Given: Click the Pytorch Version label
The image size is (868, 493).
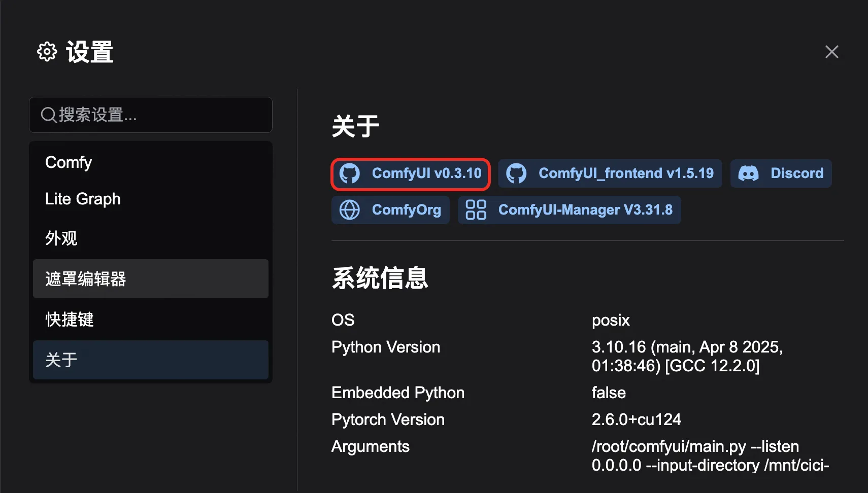Looking at the screenshot, I should pos(388,419).
